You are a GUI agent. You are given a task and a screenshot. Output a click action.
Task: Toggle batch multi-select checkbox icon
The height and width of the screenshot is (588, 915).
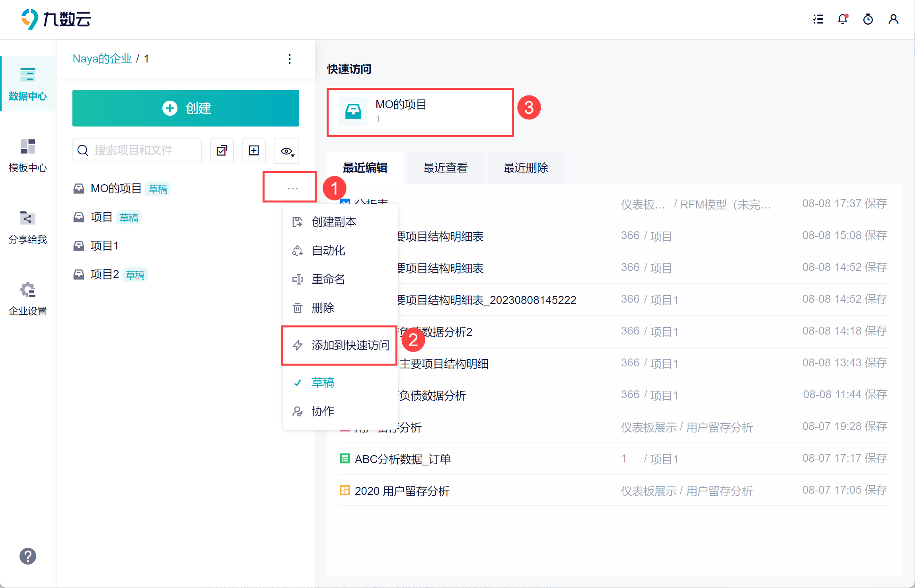pos(222,150)
